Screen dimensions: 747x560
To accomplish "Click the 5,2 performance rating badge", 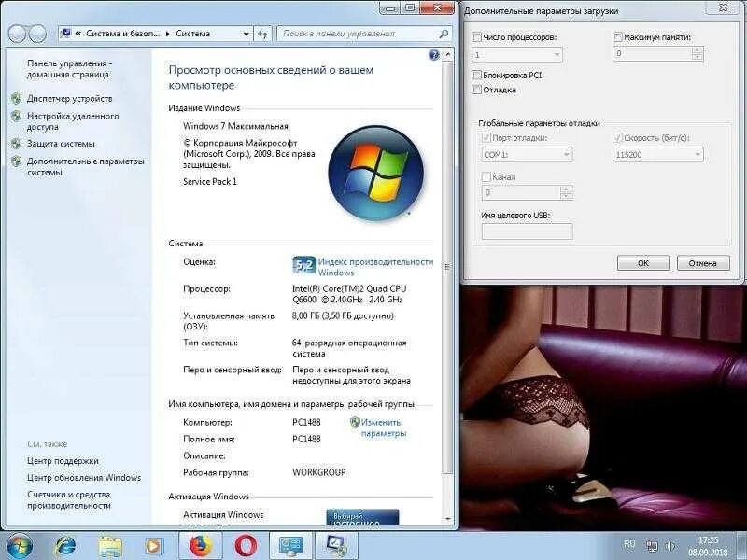I will 303,266.
